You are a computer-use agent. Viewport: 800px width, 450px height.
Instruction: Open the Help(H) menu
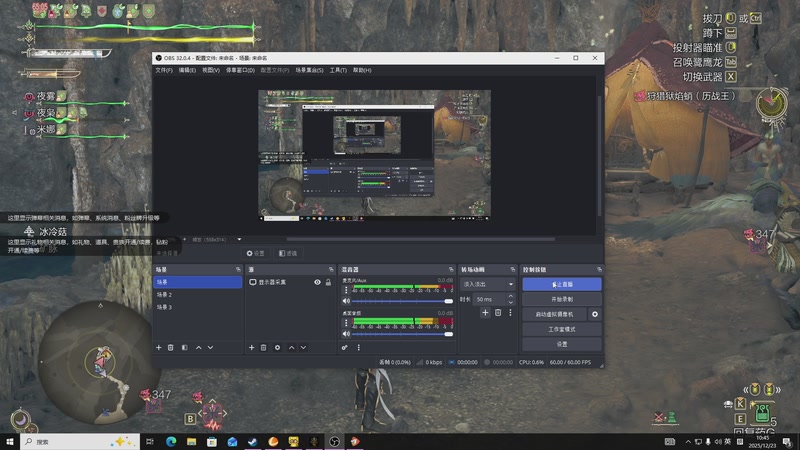362,70
